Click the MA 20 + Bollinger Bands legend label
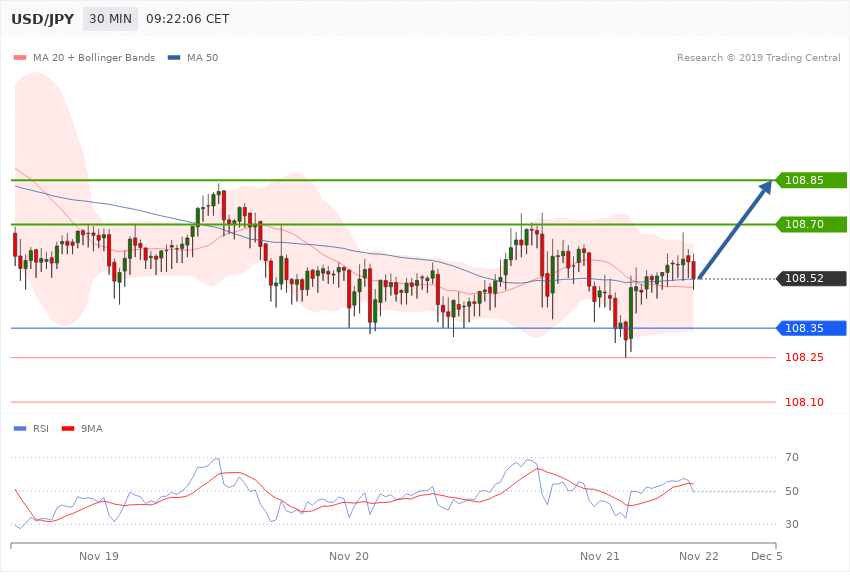The height and width of the screenshot is (576, 850). (x=94, y=57)
